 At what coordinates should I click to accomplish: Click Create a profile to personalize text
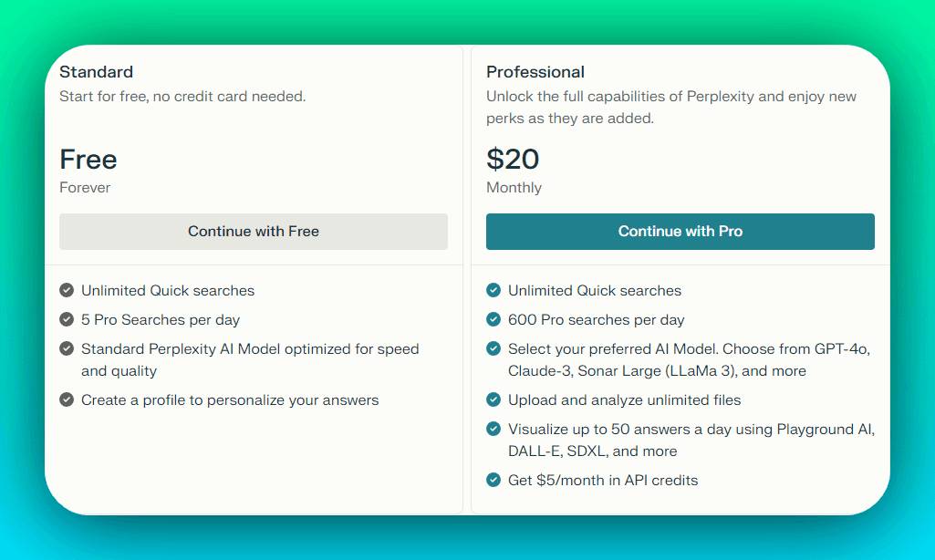[229, 400]
